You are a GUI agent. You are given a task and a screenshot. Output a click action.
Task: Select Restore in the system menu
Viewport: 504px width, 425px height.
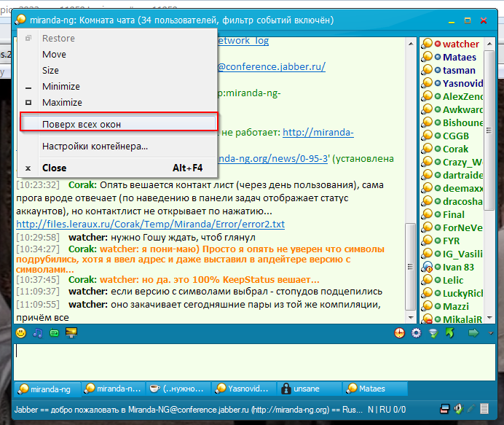coord(117,39)
